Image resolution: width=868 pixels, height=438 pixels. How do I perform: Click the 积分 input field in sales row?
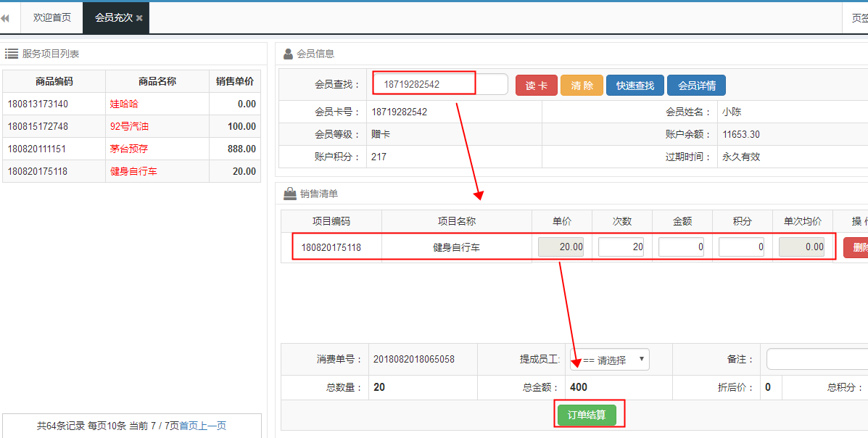[x=742, y=247]
